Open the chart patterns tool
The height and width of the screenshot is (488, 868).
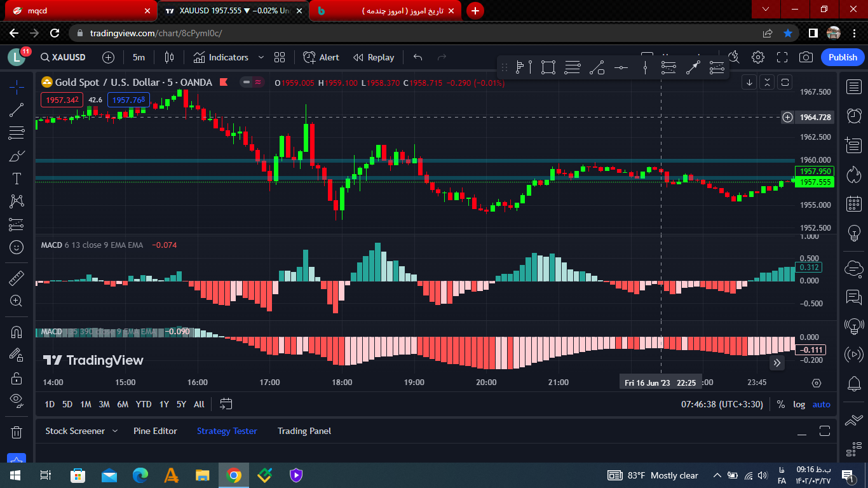[x=17, y=201]
